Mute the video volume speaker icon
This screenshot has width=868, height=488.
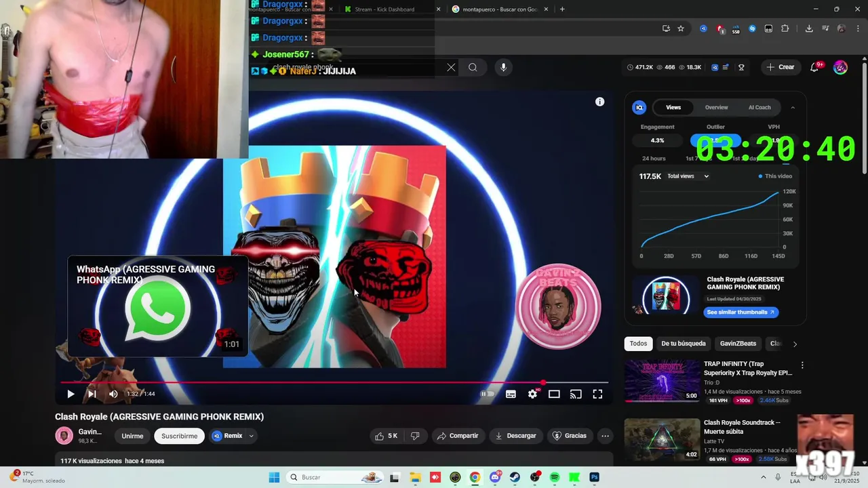point(113,394)
